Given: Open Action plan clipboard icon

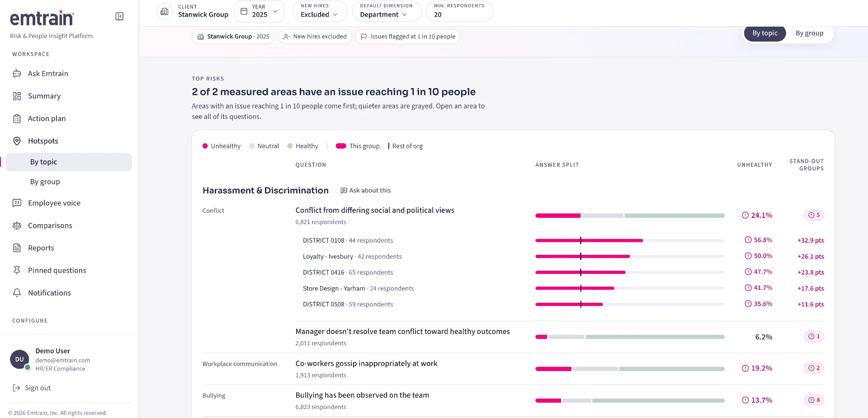Looking at the screenshot, I should coord(17,119).
